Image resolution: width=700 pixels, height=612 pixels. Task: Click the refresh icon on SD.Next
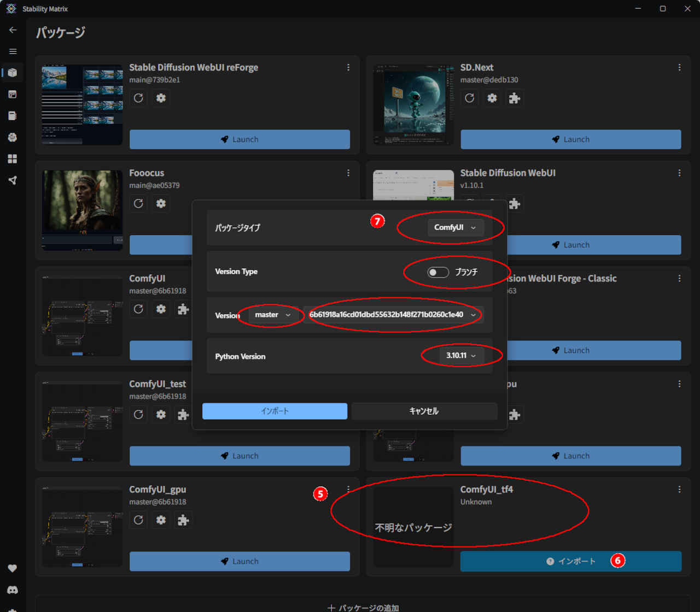[470, 98]
